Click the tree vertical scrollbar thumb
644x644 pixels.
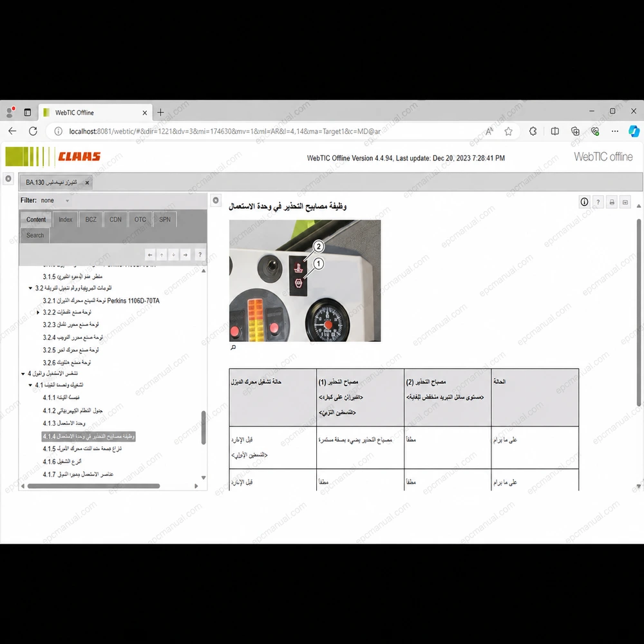[x=204, y=428]
